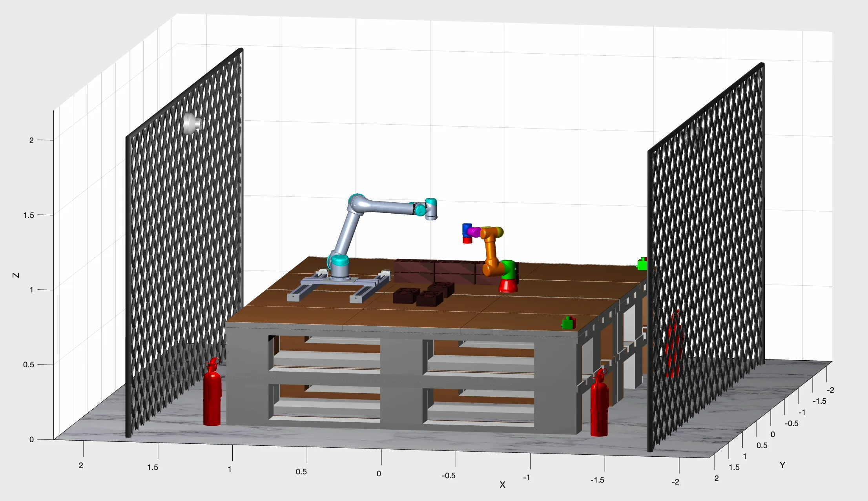This screenshot has height=501, width=868.
Task: Select the Z axis tick label 2
Action: 31,140
